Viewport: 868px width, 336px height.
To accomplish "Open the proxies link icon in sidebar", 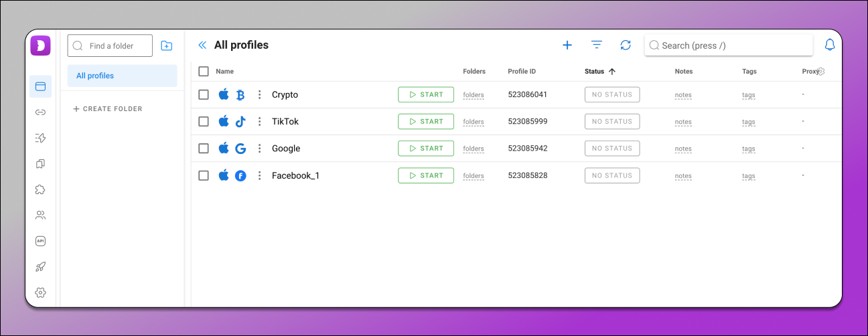I will 40,112.
